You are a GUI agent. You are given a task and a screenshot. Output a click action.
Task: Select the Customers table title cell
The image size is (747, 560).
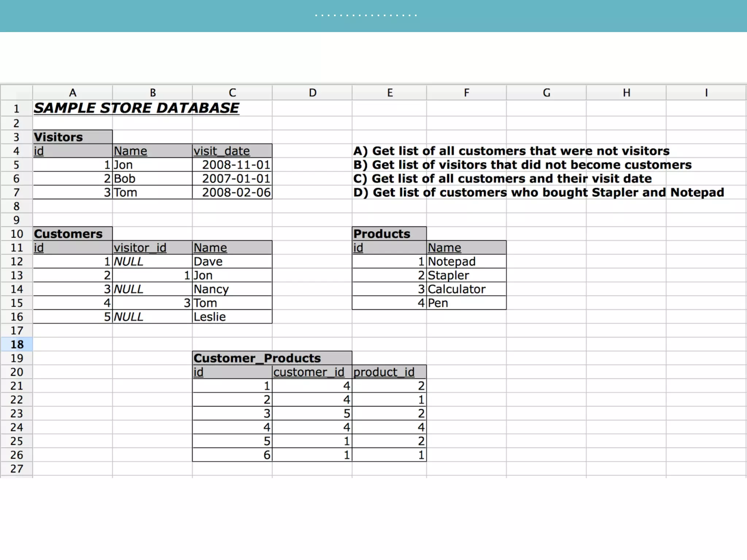(73, 234)
